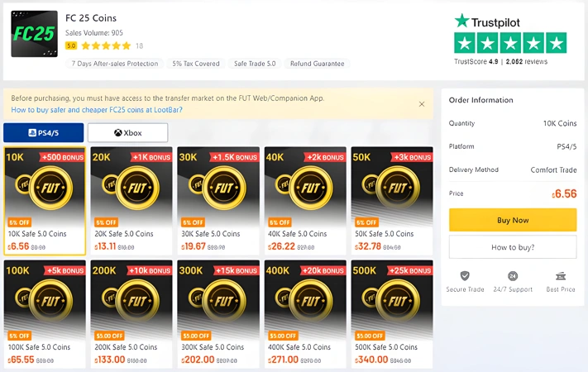Choose the 300K Safe 5.0 Coins package

click(x=218, y=314)
